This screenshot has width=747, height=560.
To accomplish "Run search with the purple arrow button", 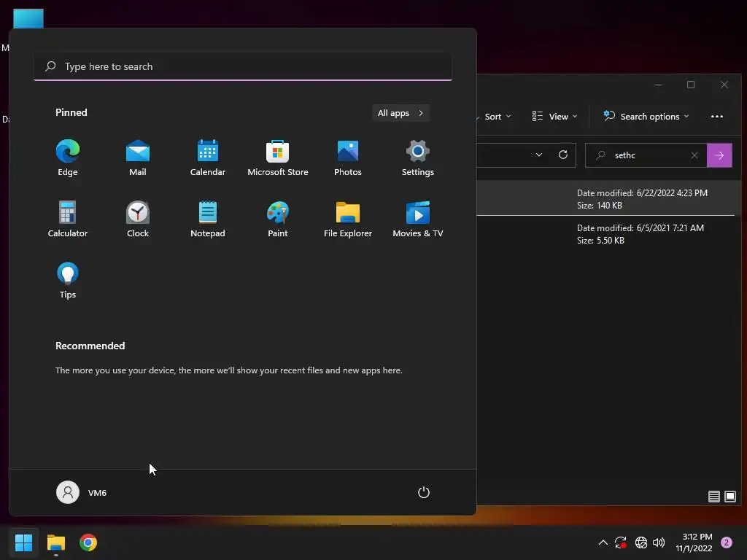I will 719,155.
